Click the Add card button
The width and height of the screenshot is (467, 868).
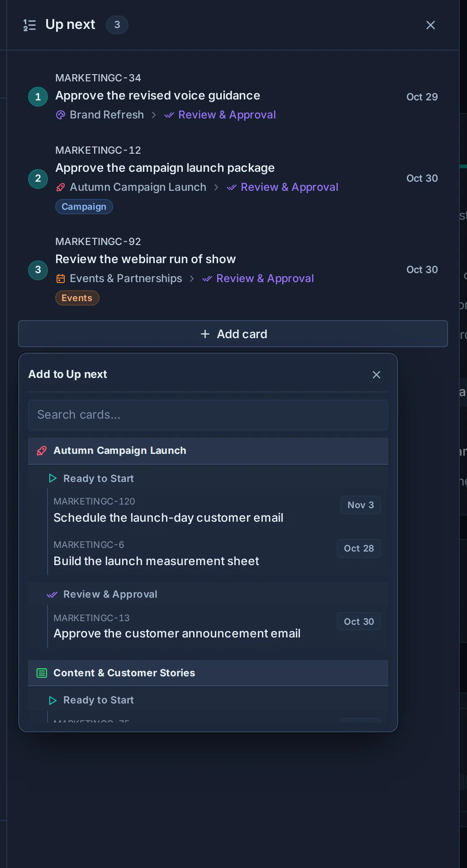point(233,334)
